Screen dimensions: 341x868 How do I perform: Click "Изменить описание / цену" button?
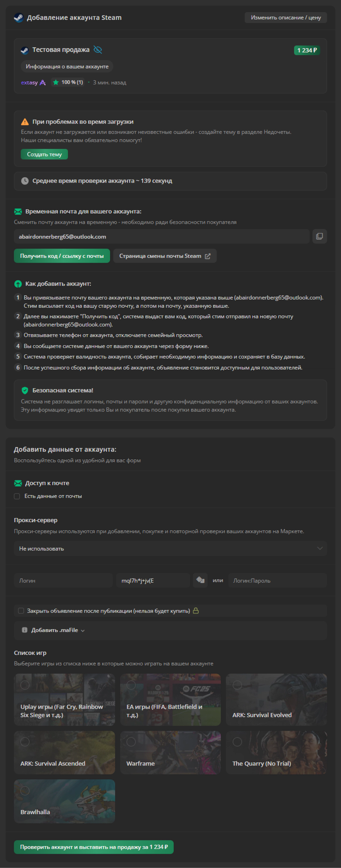coord(285,18)
